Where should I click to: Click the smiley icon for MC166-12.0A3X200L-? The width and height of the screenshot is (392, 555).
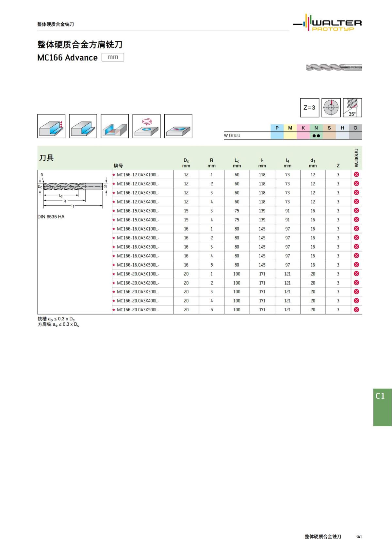point(356,183)
